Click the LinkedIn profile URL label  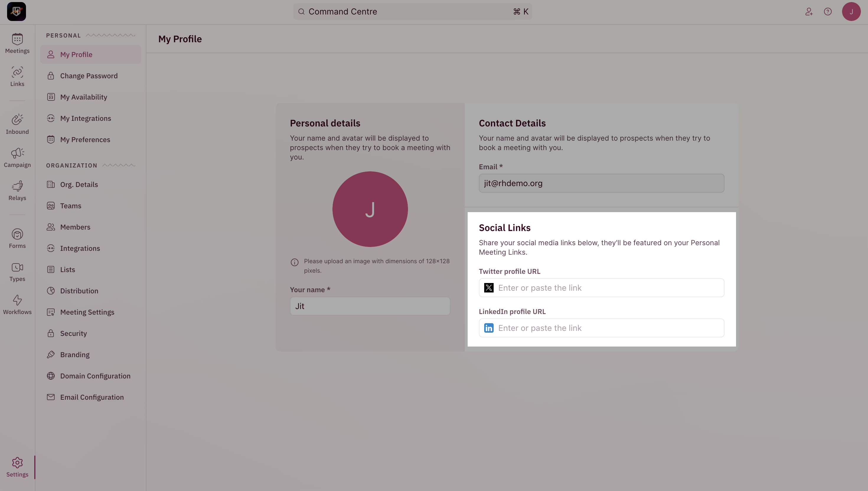(512, 311)
